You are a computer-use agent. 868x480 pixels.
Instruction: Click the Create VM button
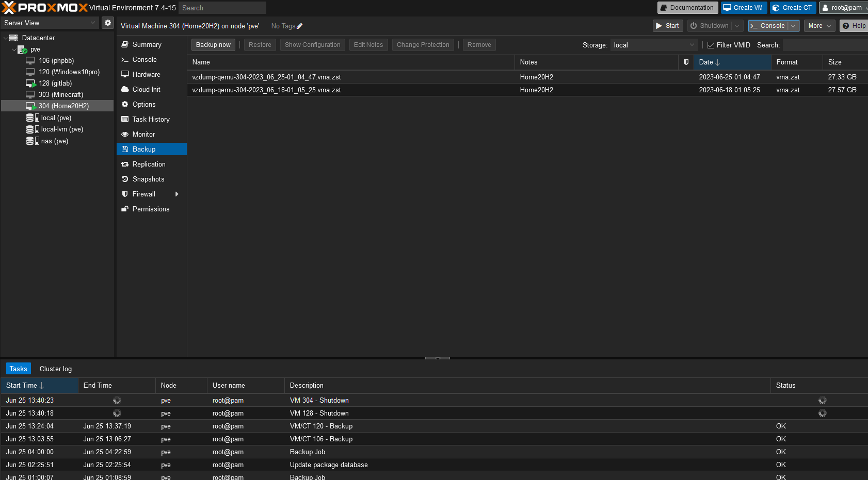[743, 8]
